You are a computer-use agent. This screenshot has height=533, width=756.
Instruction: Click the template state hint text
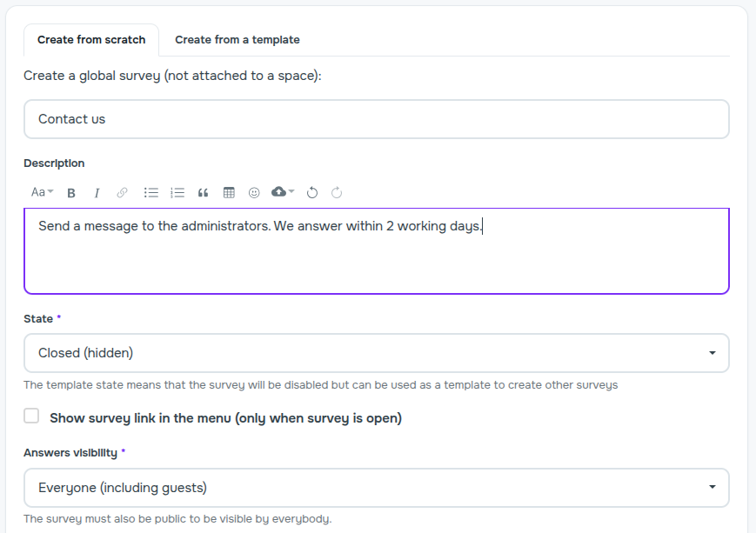(x=321, y=385)
